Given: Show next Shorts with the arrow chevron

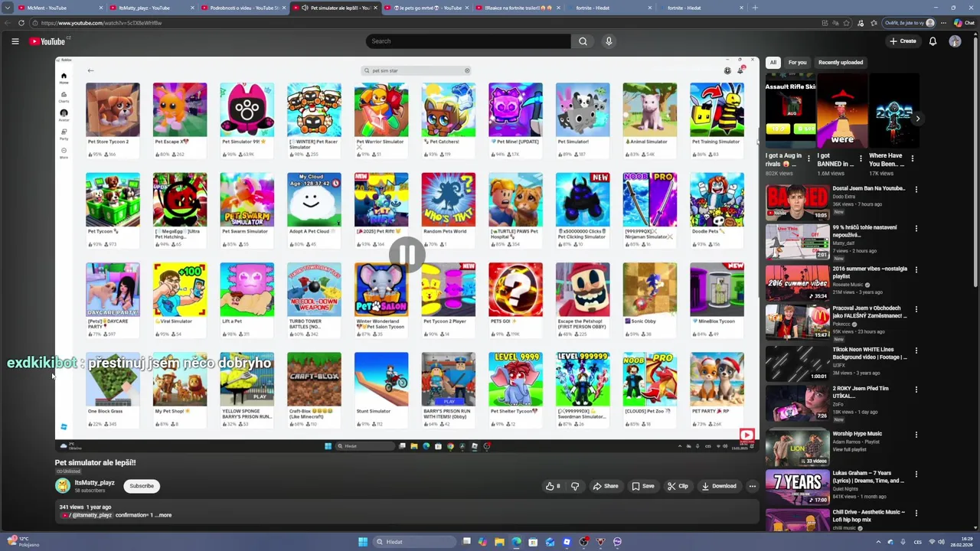Looking at the screenshot, I should click(917, 118).
